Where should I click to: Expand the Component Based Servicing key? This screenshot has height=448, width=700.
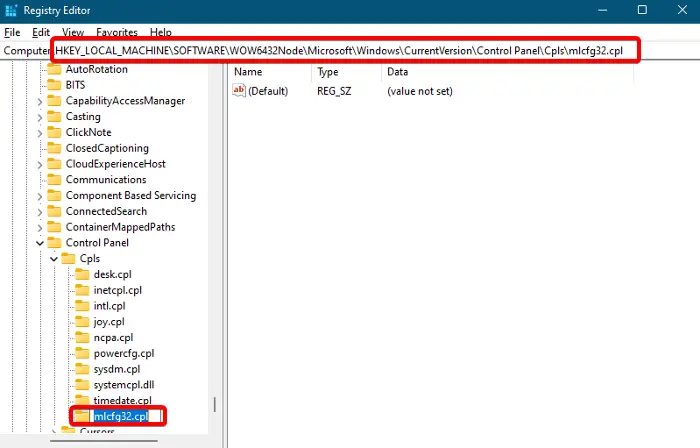[x=40, y=196]
